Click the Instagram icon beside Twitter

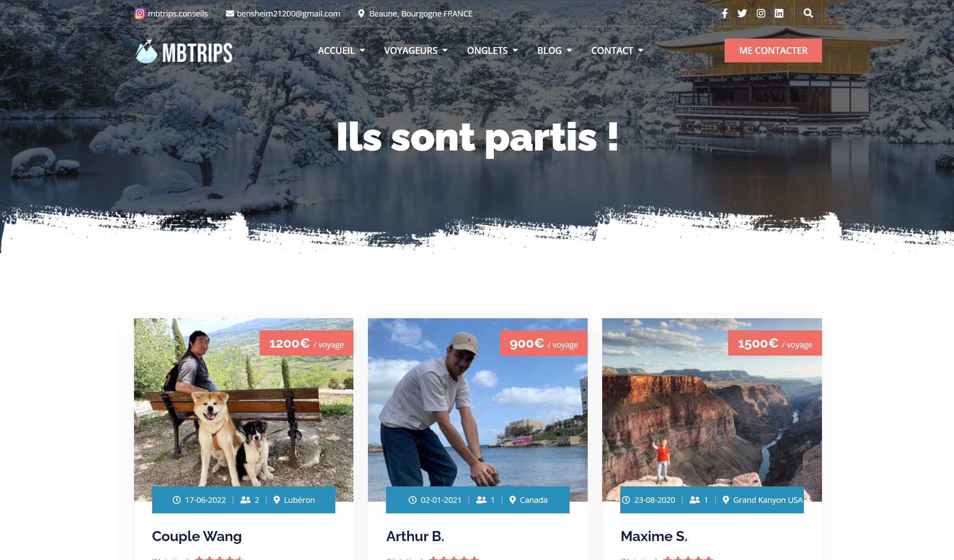(x=761, y=13)
